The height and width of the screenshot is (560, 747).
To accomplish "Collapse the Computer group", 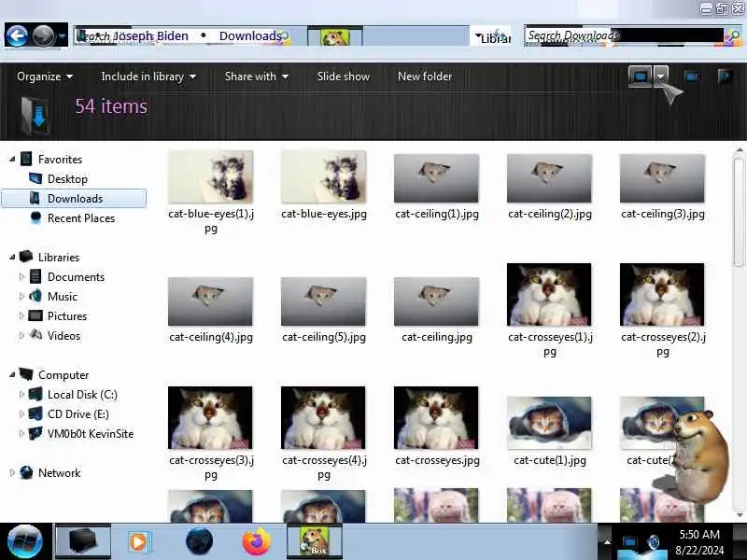I will click(x=12, y=375).
